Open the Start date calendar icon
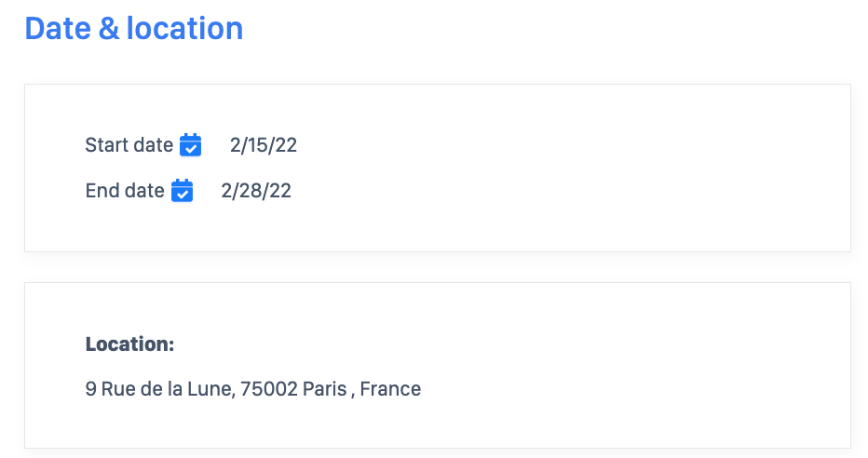 click(190, 145)
